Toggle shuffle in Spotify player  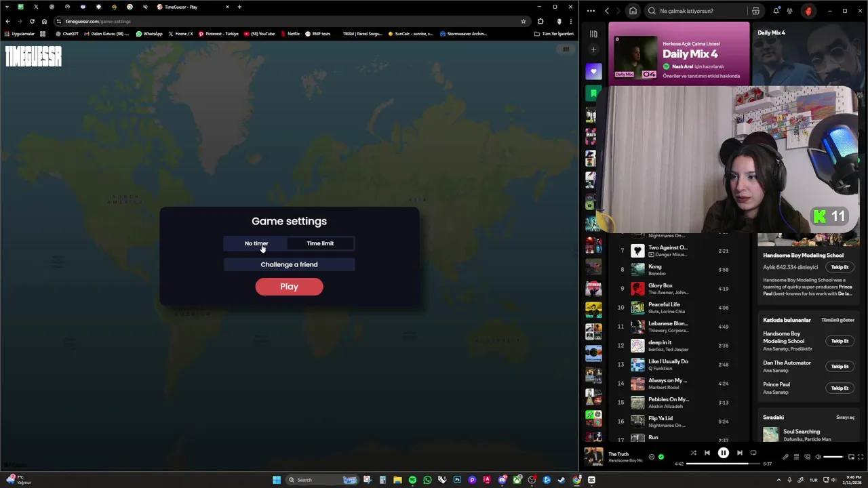[x=693, y=453]
